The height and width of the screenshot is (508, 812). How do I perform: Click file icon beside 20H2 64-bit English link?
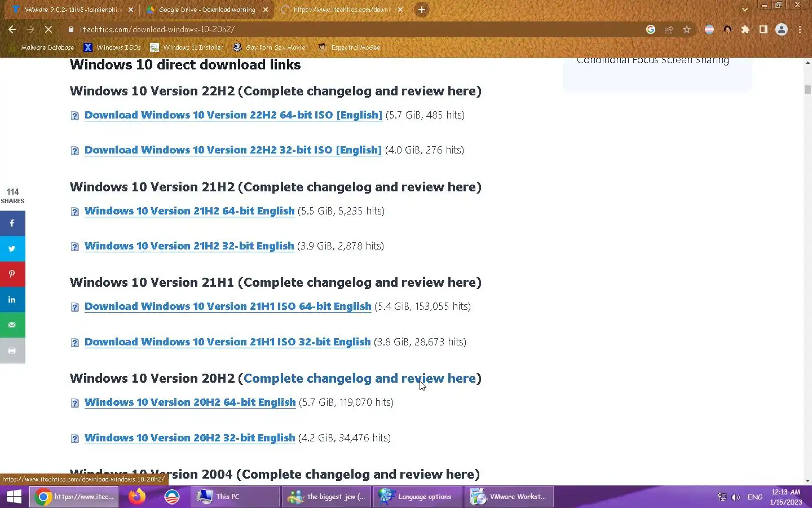(x=75, y=403)
